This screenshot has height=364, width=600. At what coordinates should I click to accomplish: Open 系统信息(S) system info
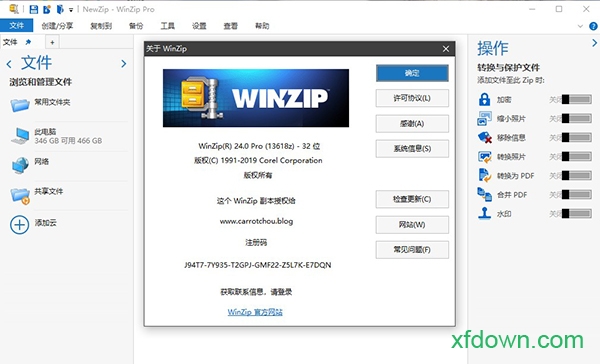(412, 149)
